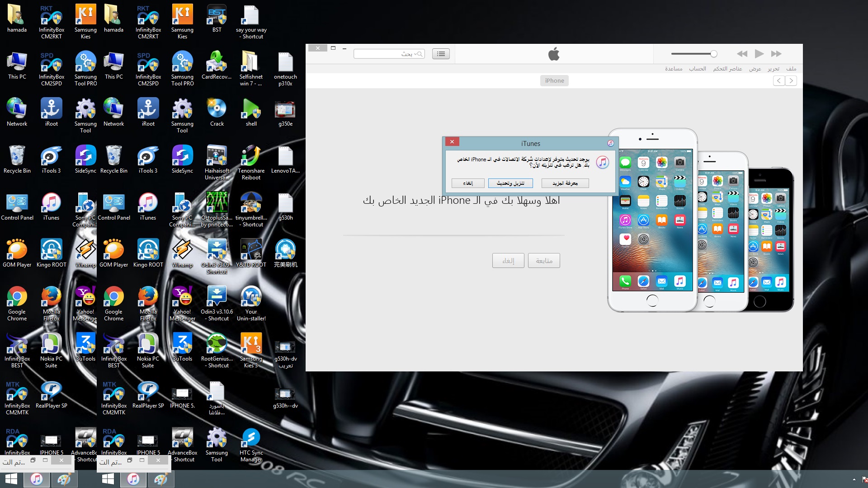Open the عناصر التحكم menu
This screenshot has height=488, width=868.
tap(727, 69)
